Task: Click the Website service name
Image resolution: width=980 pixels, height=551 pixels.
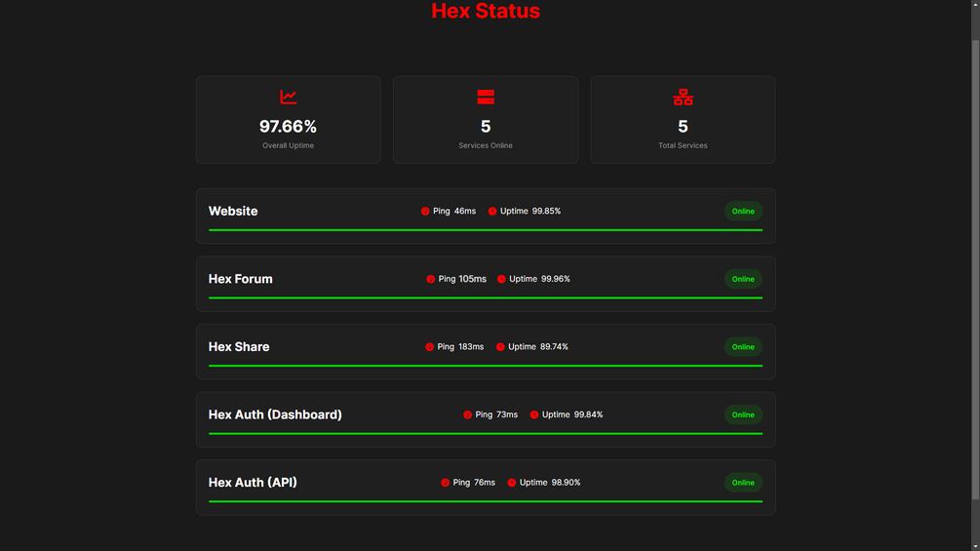Action: click(x=233, y=212)
